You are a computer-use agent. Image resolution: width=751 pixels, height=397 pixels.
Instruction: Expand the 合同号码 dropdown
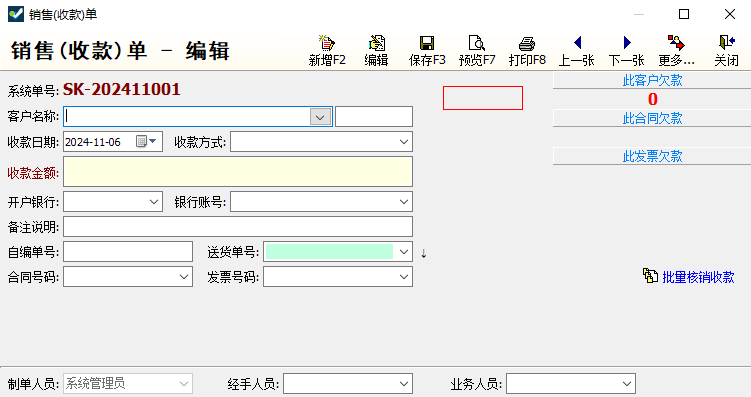click(184, 277)
